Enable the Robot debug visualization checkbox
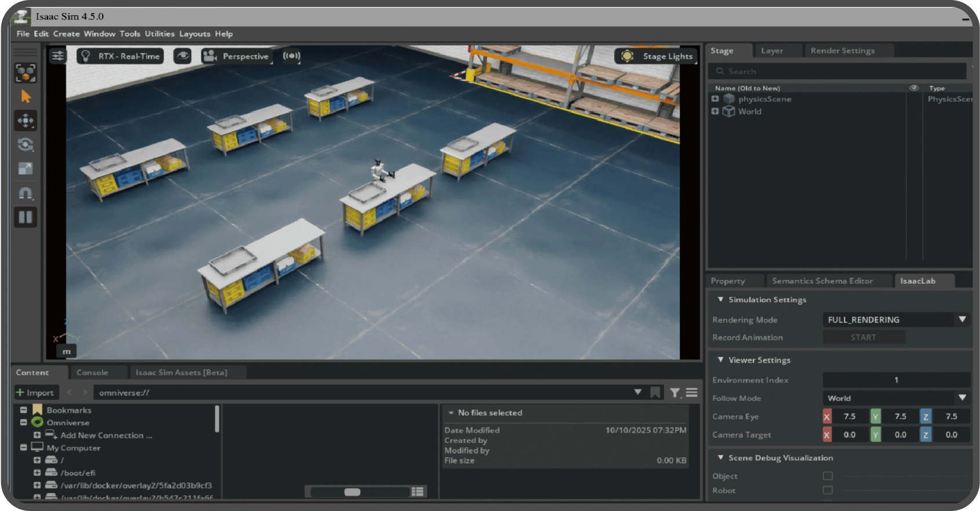 pos(828,490)
